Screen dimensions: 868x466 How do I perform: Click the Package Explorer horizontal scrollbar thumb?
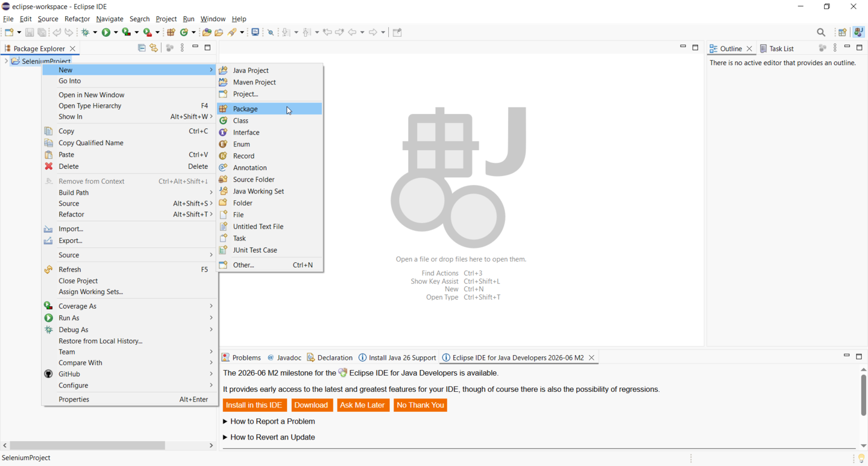pos(87,446)
